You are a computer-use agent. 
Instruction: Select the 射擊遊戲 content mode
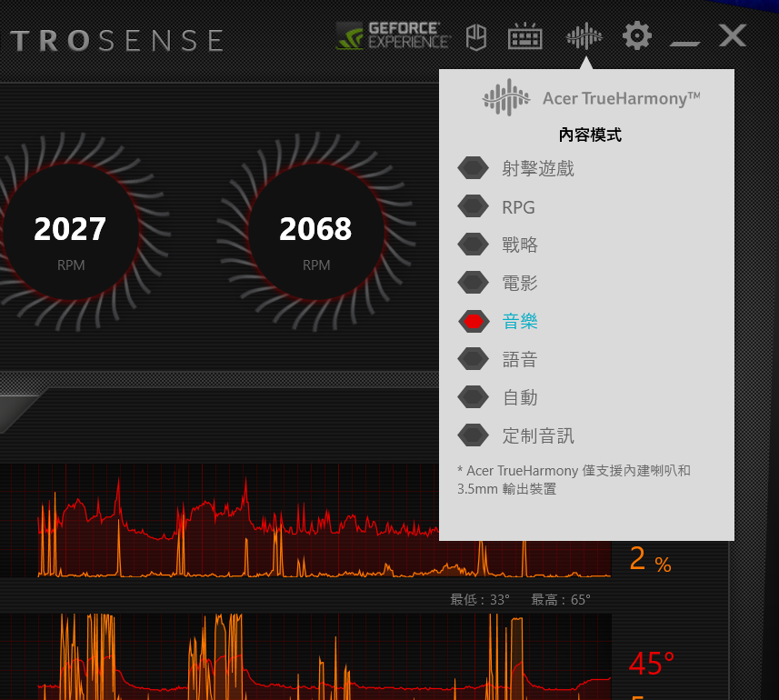point(515,168)
